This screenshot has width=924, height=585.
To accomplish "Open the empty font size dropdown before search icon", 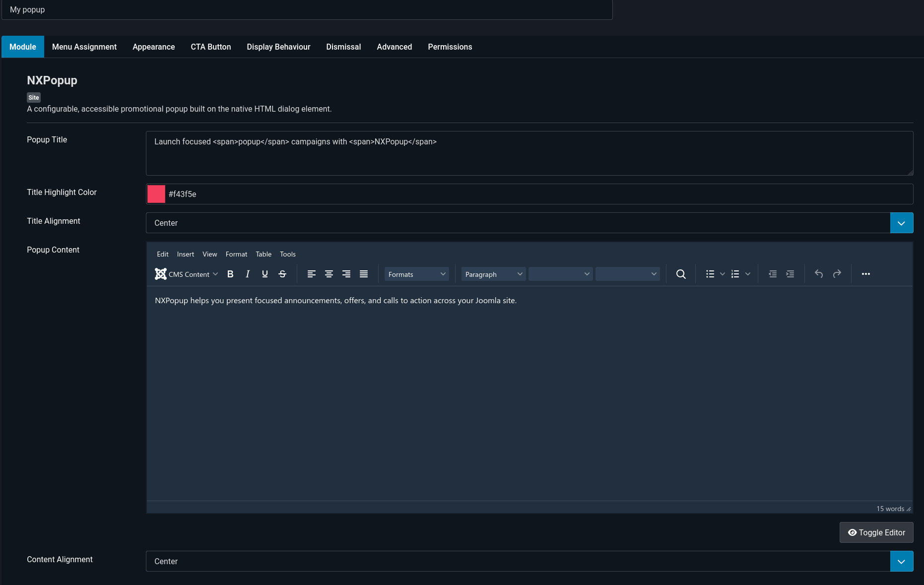I will [x=628, y=274].
